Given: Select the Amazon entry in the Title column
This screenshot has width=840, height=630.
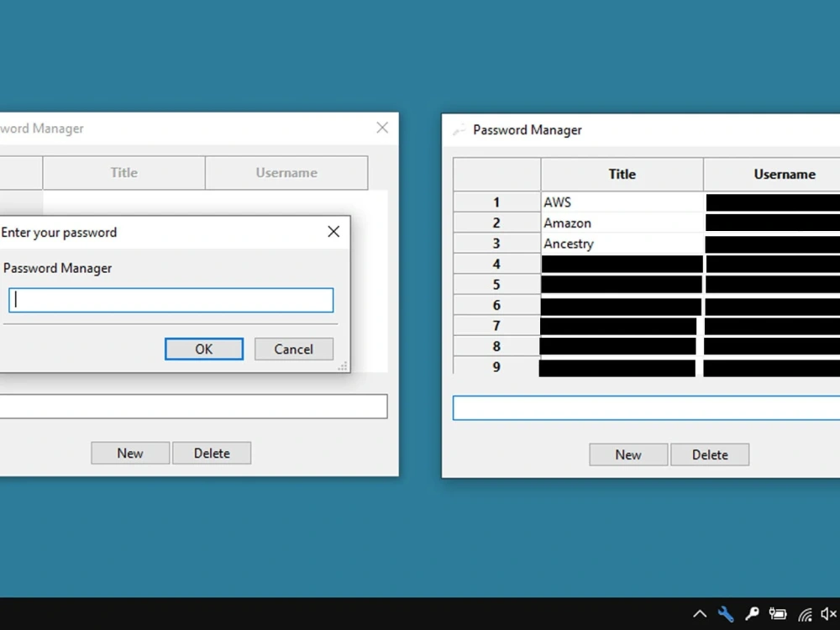Looking at the screenshot, I should pyautogui.click(x=622, y=223).
